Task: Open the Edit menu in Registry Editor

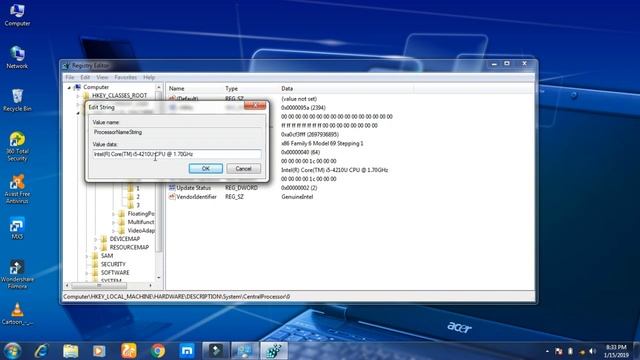Action: pyautogui.click(x=85, y=77)
